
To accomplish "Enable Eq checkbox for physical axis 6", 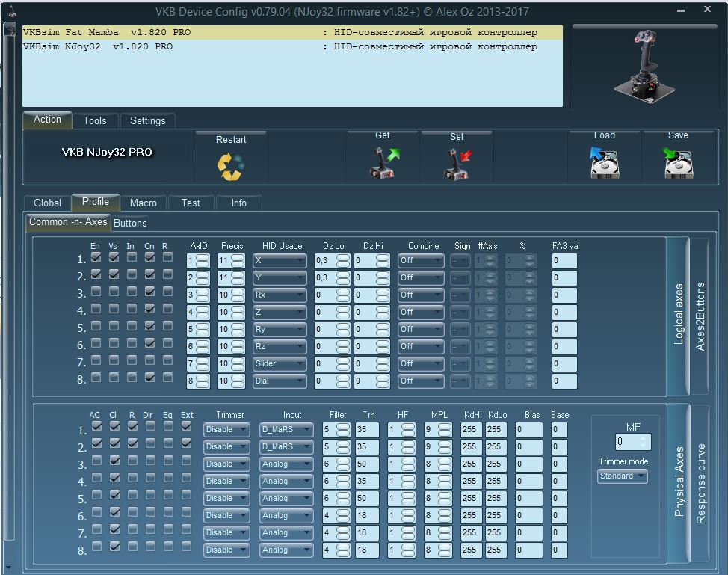I will [x=168, y=512].
